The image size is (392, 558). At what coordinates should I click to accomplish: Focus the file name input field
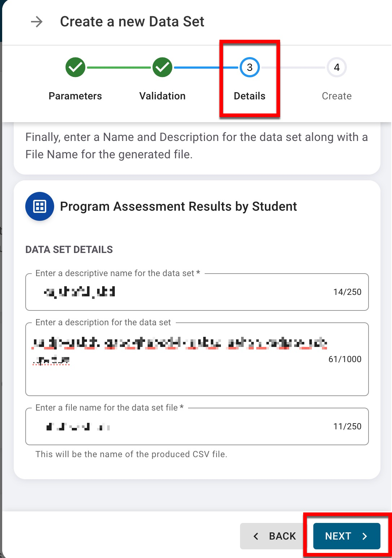[180, 426]
